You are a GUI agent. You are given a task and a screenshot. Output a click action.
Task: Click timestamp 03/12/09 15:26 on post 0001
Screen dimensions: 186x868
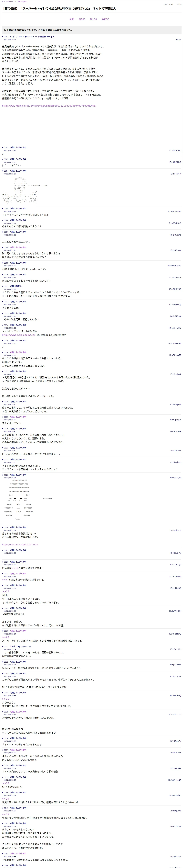(10, 40)
